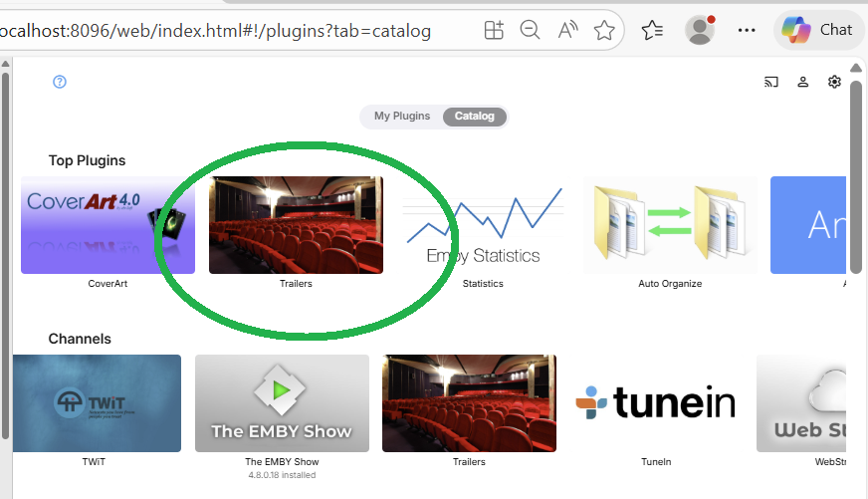Open the Web Stream channel thumbnail
Screen dimensions: 868x499
tap(801, 403)
